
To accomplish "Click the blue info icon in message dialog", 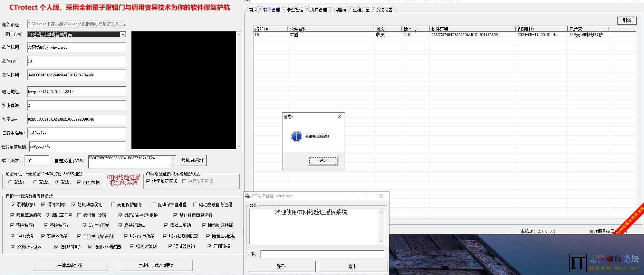I will point(296,136).
